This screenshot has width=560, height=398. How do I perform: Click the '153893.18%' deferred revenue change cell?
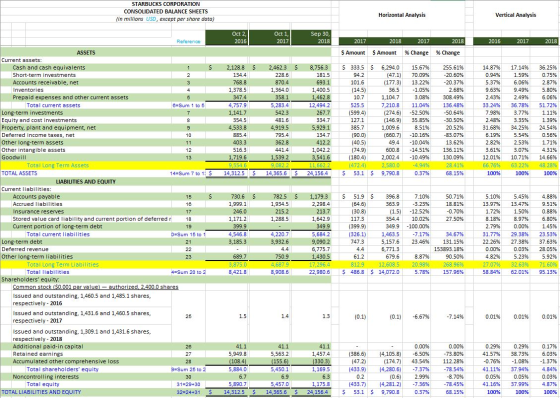pyautogui.click(x=450, y=249)
